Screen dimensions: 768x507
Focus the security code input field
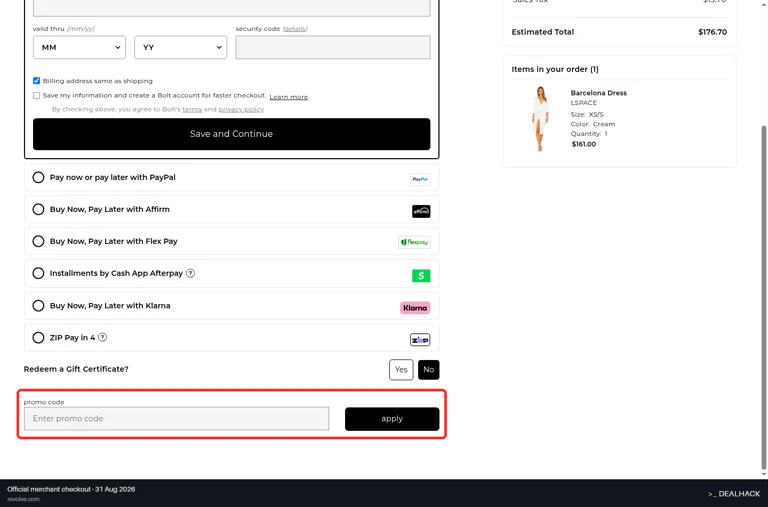(x=333, y=48)
